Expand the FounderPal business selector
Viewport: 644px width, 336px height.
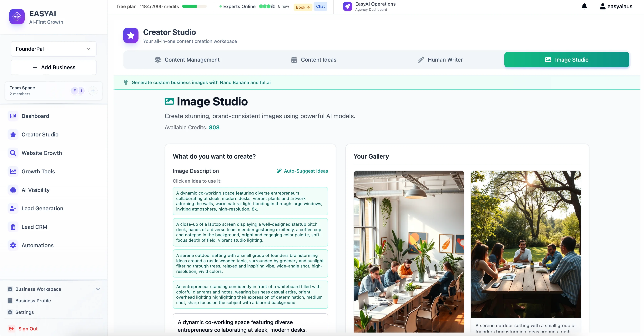pos(53,49)
